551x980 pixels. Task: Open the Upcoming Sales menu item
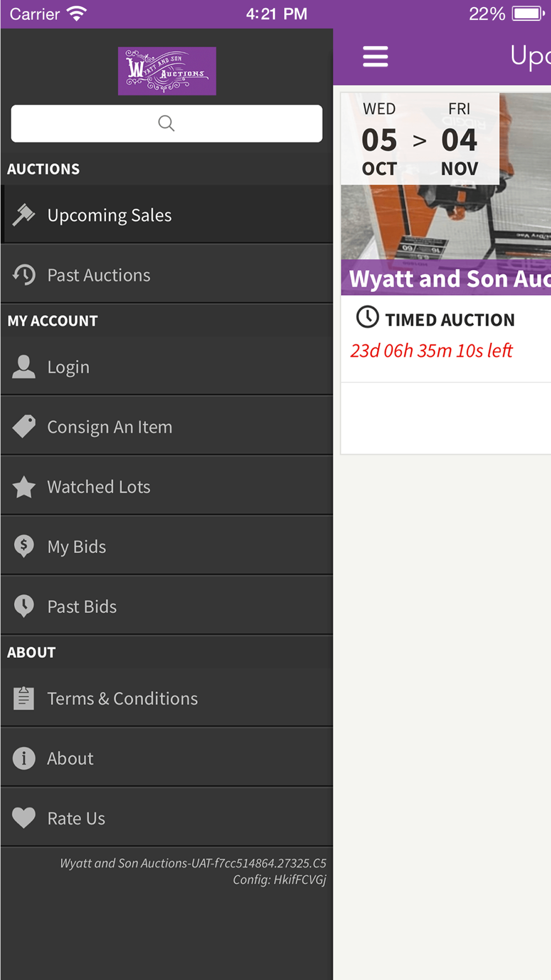point(110,215)
